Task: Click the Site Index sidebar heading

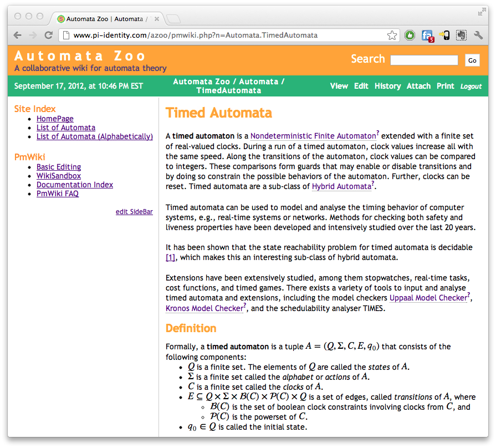Action: (35, 109)
